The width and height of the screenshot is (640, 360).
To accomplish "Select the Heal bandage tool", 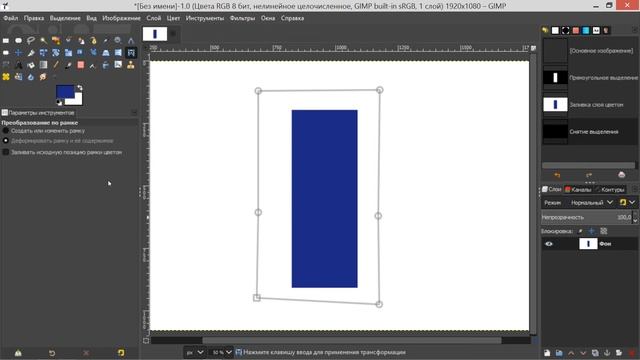I will pyautogui.click(x=6, y=77).
